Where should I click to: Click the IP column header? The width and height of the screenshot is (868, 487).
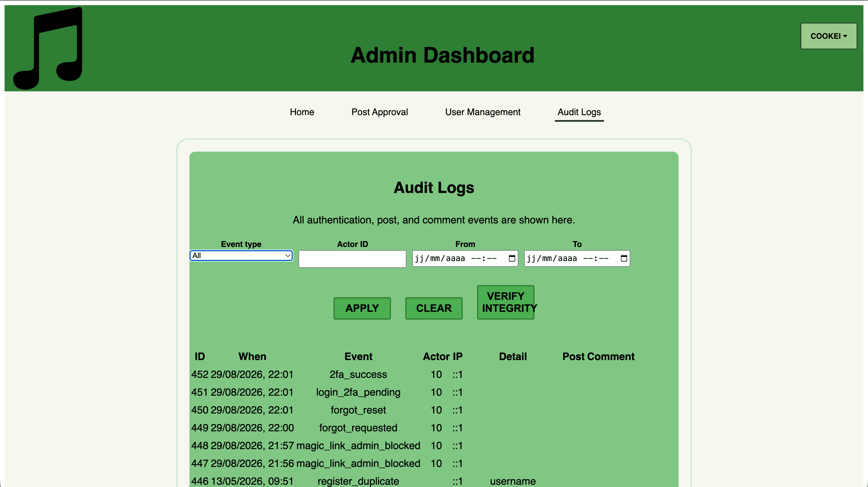click(x=458, y=356)
